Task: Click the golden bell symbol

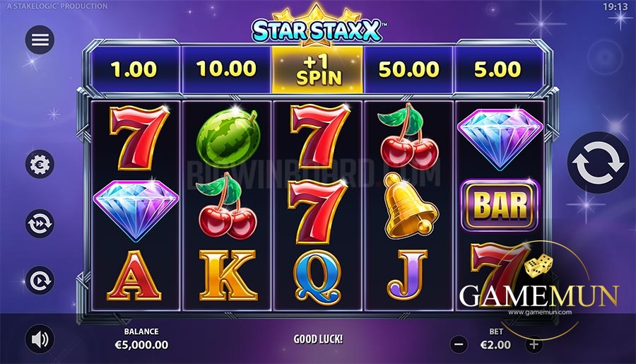Action: pos(410,206)
